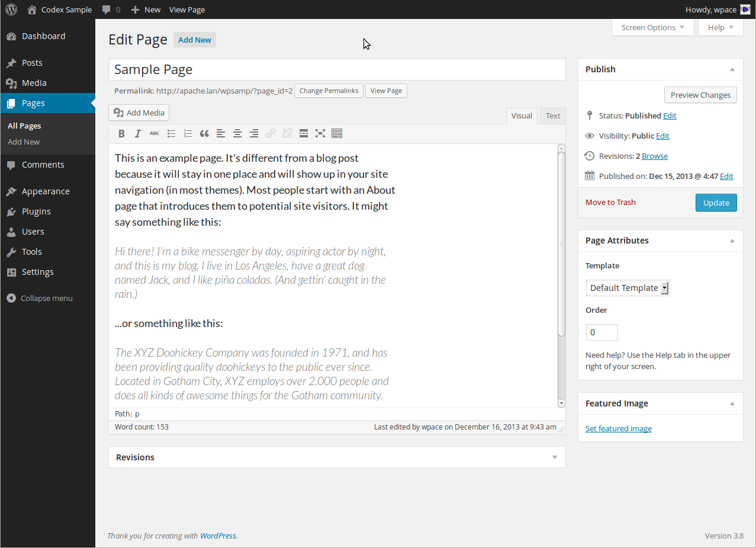Open the Appearance menu
Viewport: 756px width, 548px height.
click(x=48, y=191)
